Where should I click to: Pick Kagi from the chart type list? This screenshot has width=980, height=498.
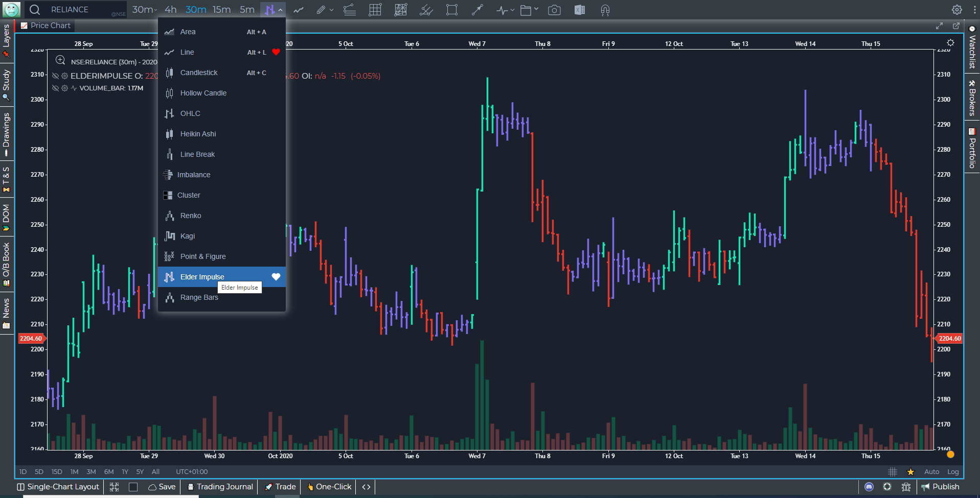coord(222,236)
